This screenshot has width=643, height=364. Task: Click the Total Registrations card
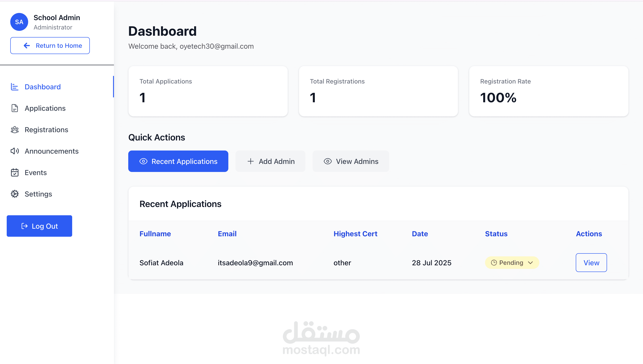[378, 91]
